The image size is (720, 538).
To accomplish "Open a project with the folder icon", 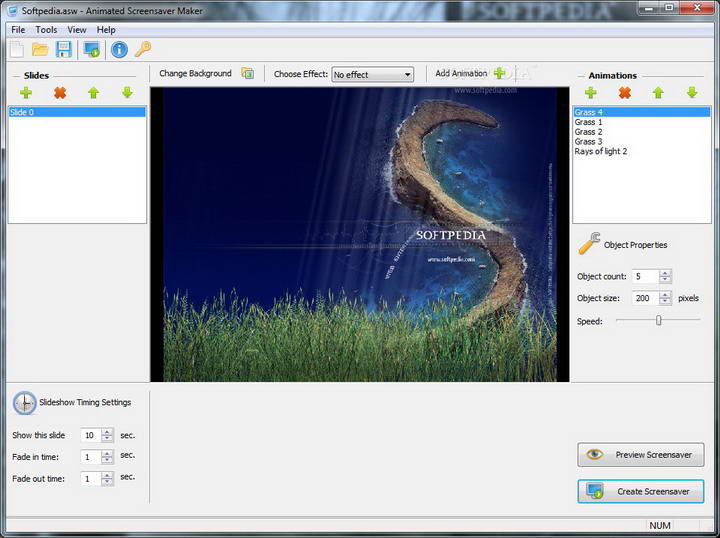I will [40, 49].
